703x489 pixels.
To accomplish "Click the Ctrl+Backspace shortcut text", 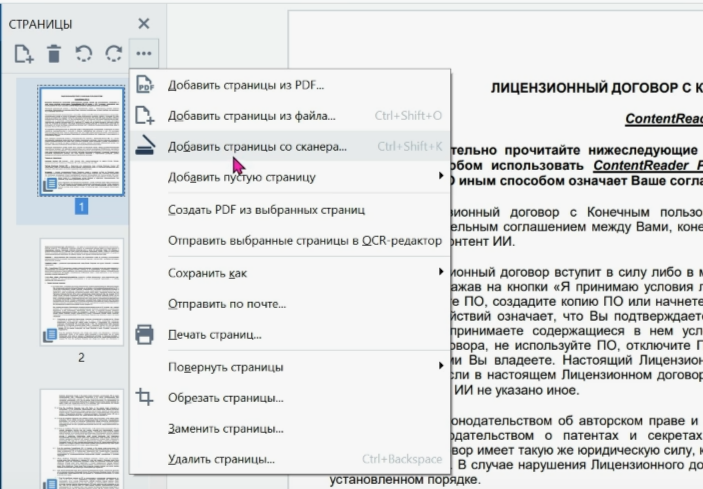I will pos(402,459).
